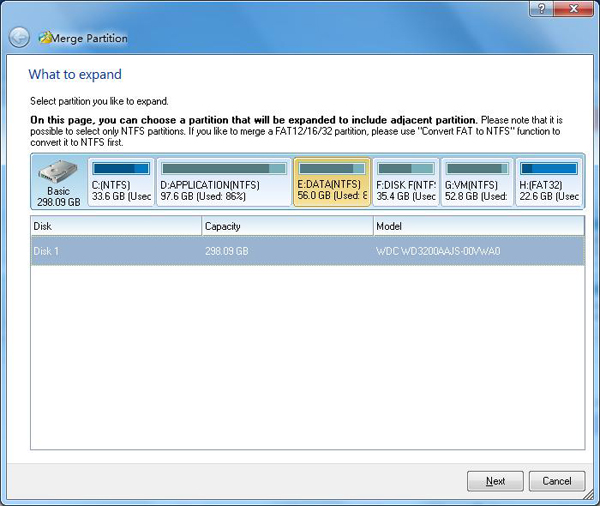This screenshot has width=600, height=506.
Task: Click the Capacity column header
Action: pos(287,226)
